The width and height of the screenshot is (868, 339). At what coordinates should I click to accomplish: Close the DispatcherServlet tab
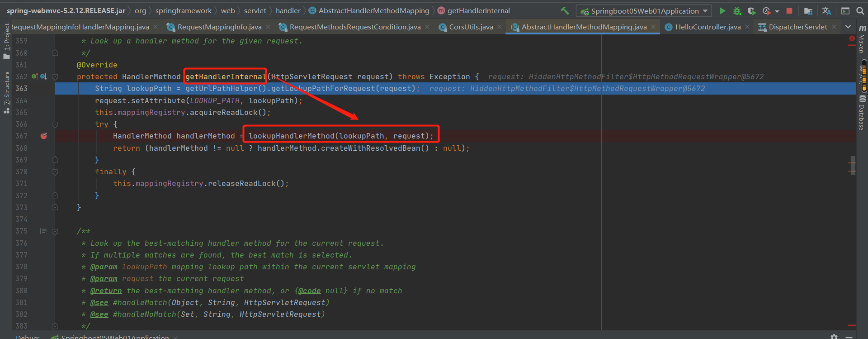[834, 27]
